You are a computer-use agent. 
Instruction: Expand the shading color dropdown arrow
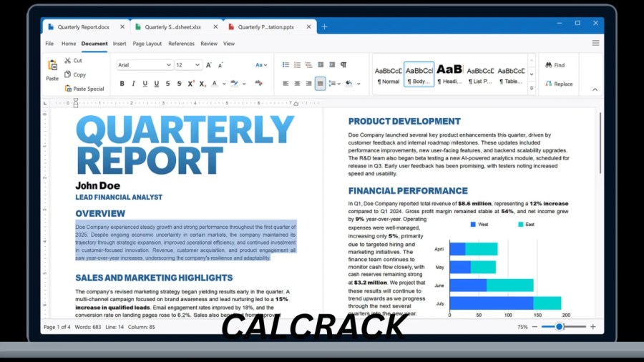point(358,84)
